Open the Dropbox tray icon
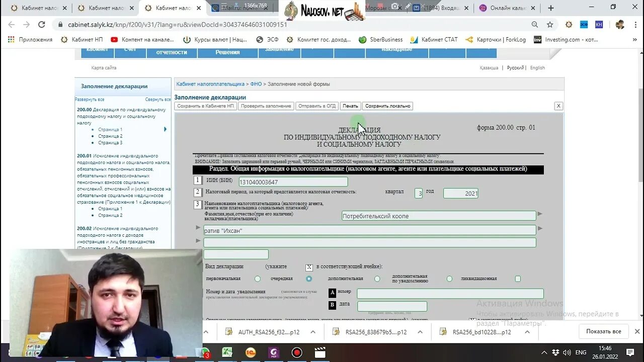The image size is (644, 362). click(555, 352)
